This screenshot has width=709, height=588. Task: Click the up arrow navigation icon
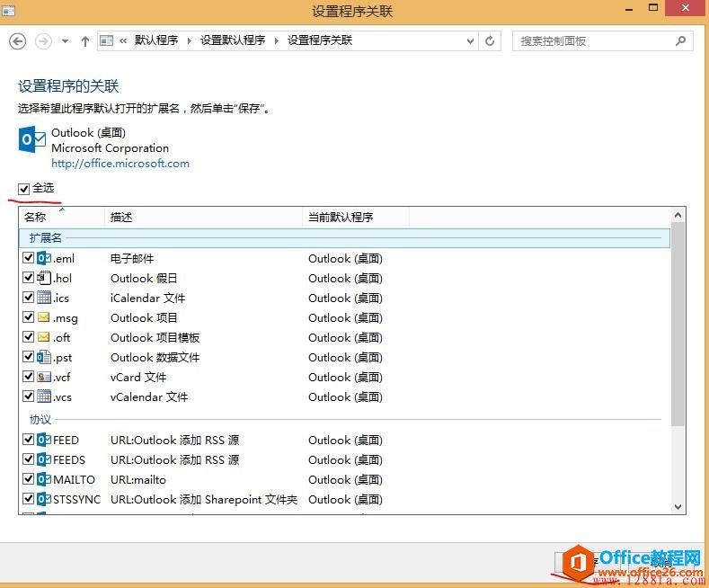85,40
